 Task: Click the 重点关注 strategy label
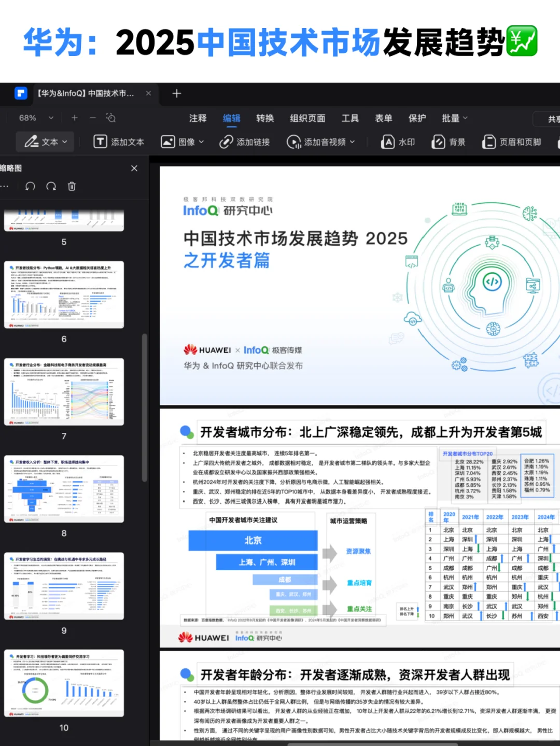359,609
